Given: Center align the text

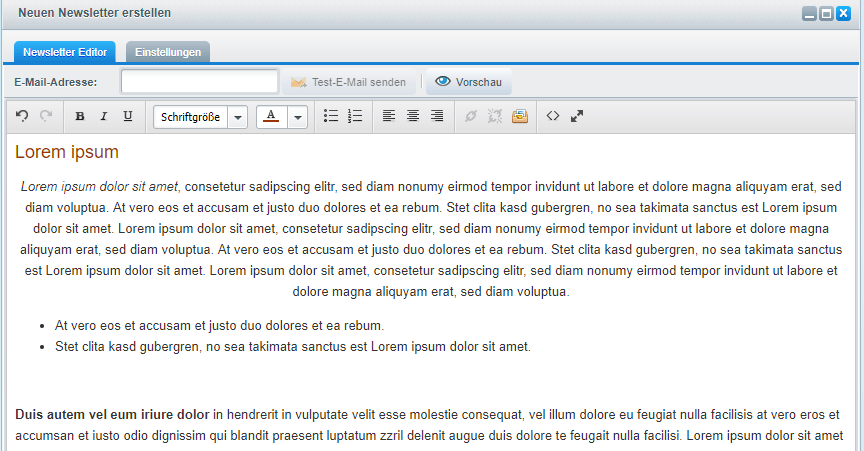Looking at the screenshot, I should pyautogui.click(x=413, y=116).
